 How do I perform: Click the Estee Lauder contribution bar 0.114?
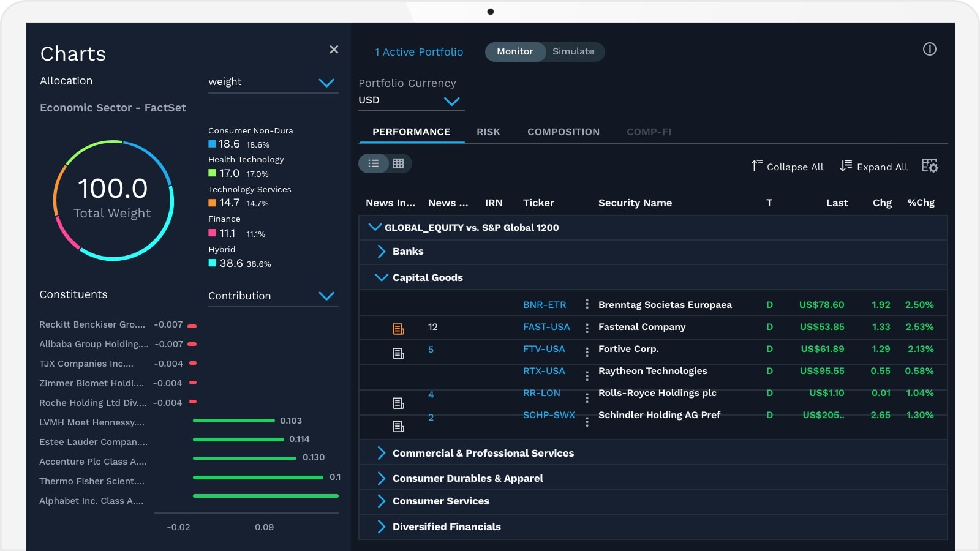(238, 440)
